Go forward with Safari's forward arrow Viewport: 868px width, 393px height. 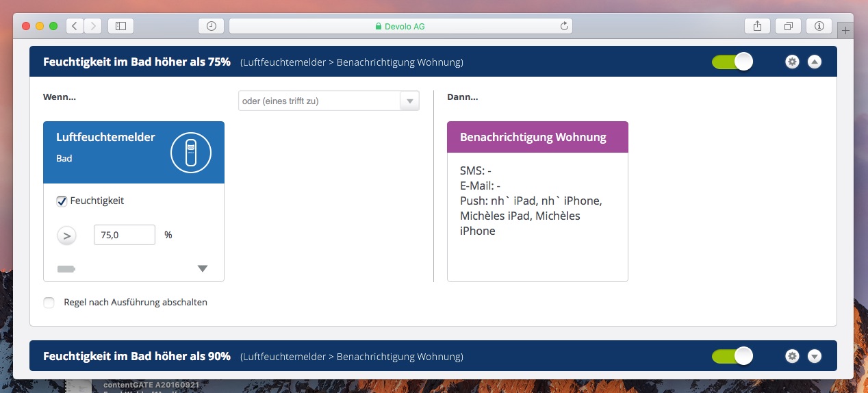tap(92, 26)
